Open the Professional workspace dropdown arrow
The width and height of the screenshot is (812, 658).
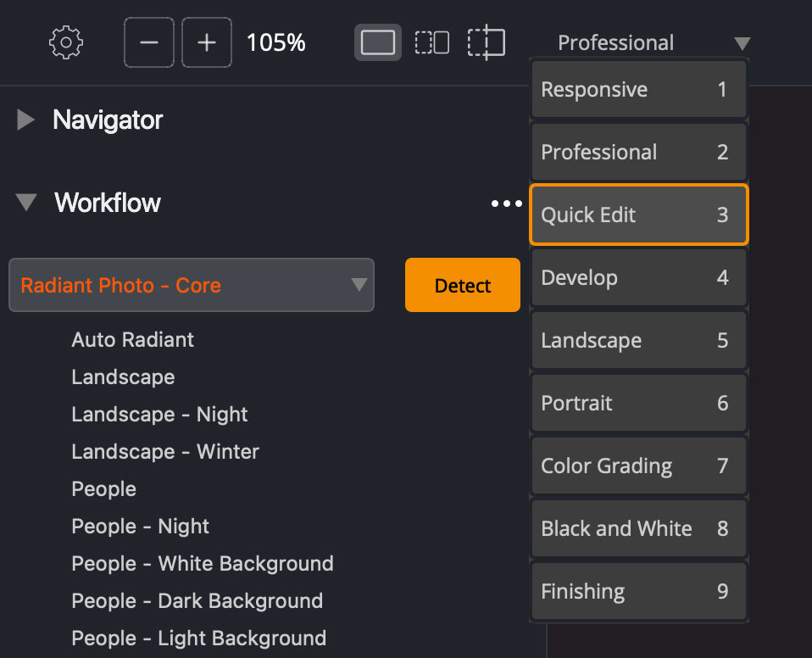point(742,43)
